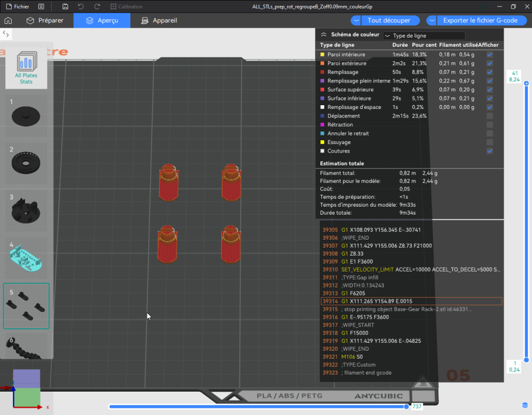The width and height of the screenshot is (532, 415).
Task: Click the layers icon at bottom right
Action: click(525, 405)
